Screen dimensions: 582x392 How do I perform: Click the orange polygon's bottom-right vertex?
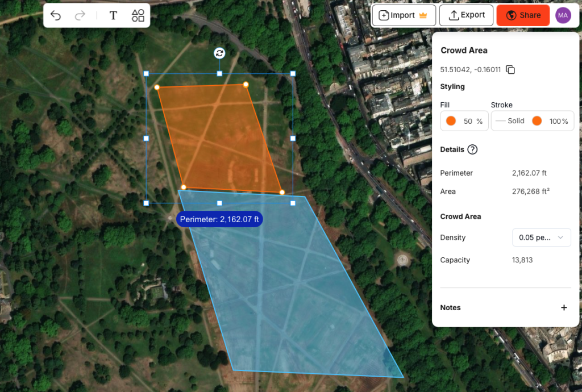(282, 192)
